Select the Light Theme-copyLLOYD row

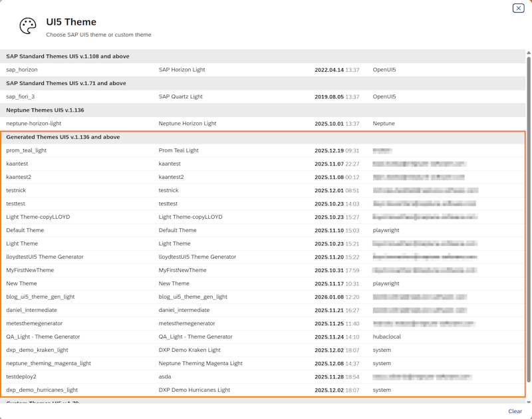coord(263,217)
